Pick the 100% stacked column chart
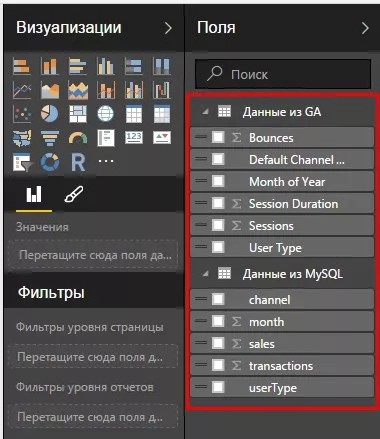 162,66
